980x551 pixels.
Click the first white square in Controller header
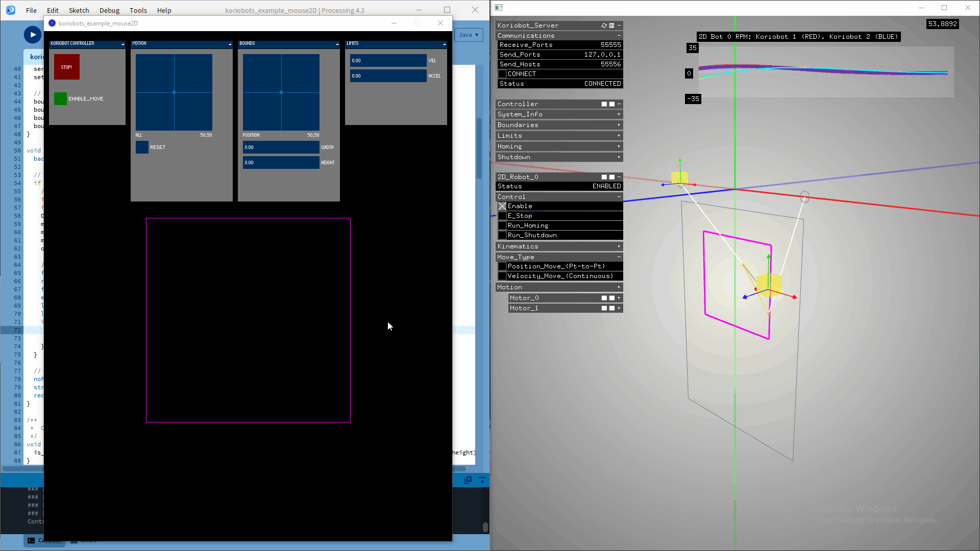[604, 104]
